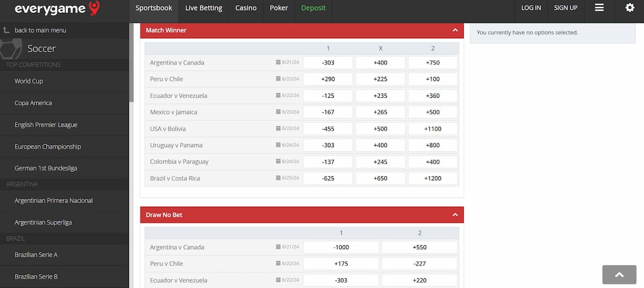Click the everygame logo
This screenshot has height=288, width=644.
point(57,8)
